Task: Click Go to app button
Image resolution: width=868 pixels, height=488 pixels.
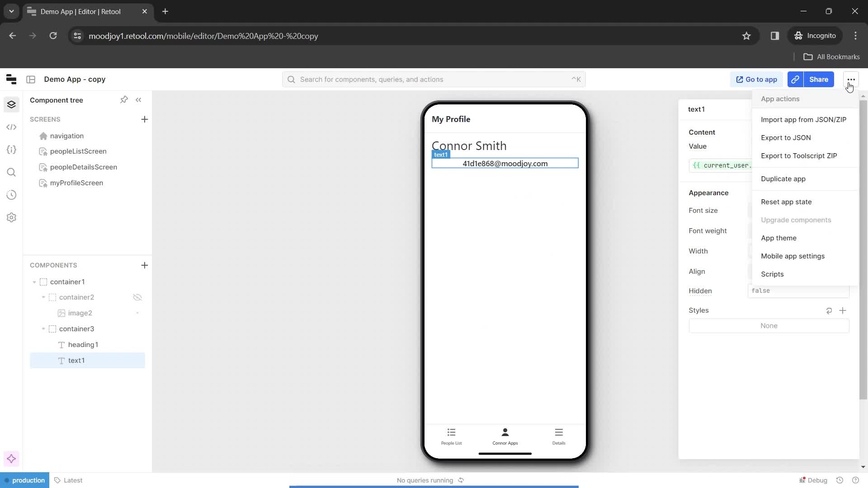Action: [x=758, y=79]
